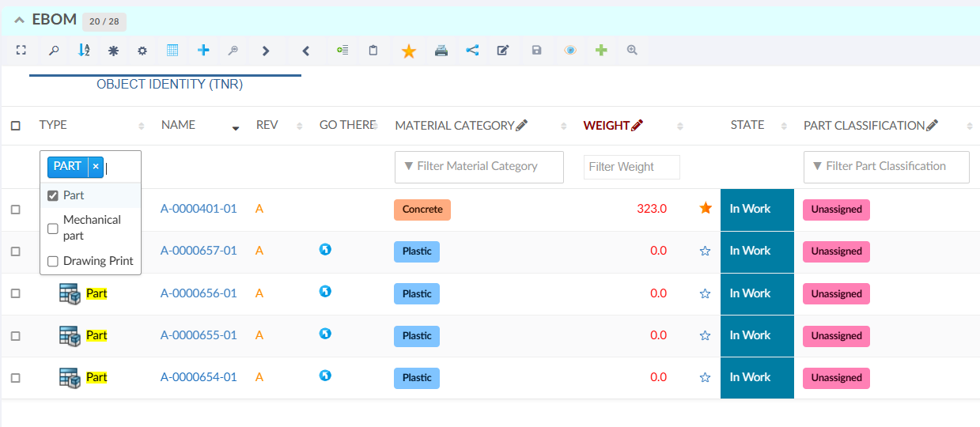Click the clipboard icon in toolbar
Screen dimensions: 980x427
point(373,51)
